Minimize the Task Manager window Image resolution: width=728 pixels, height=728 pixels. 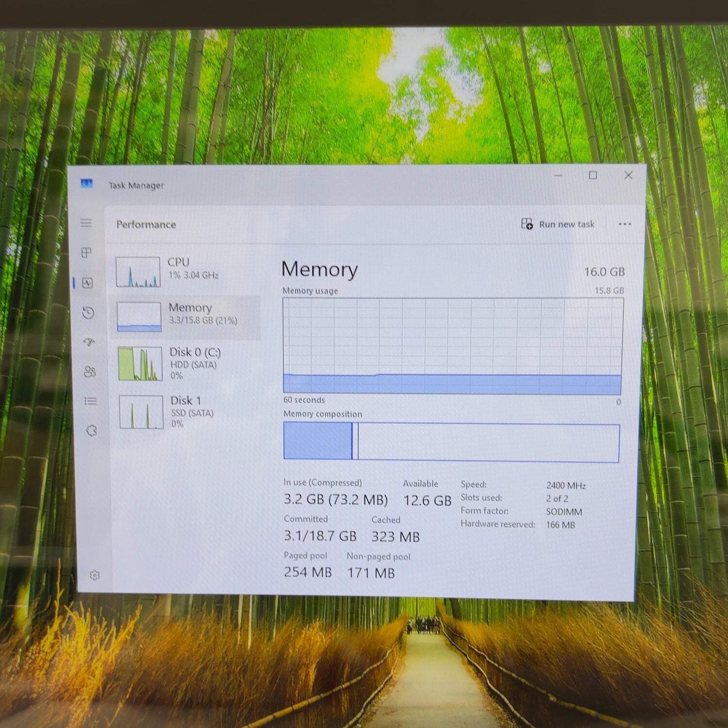(x=558, y=175)
